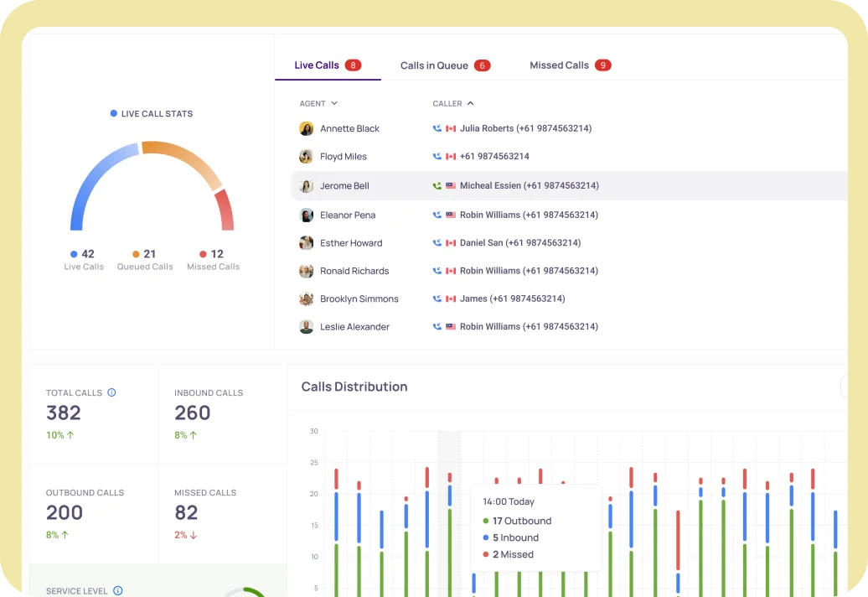868x597 pixels.
Task: Open the Calls in Queue tab
Action: (x=445, y=65)
